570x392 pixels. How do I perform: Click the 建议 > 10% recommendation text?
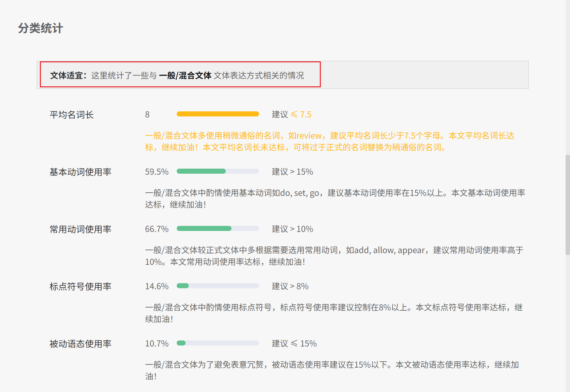tap(292, 229)
